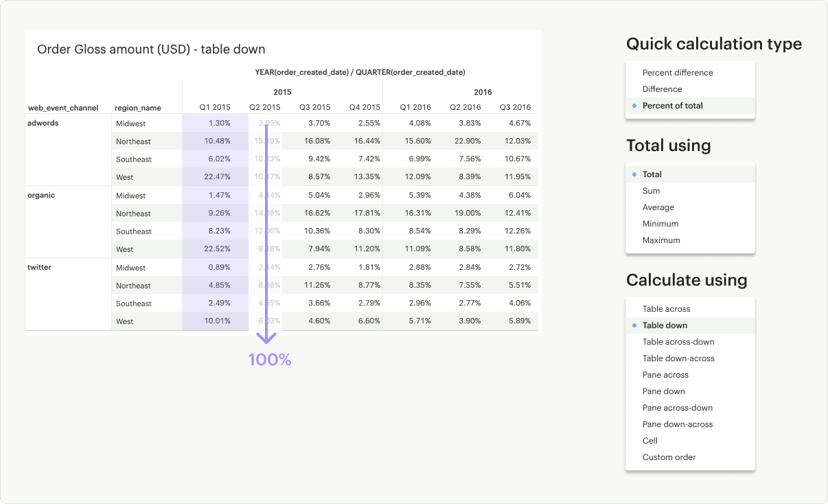Select Average under Total using
This screenshot has height=504, width=828.
click(658, 207)
